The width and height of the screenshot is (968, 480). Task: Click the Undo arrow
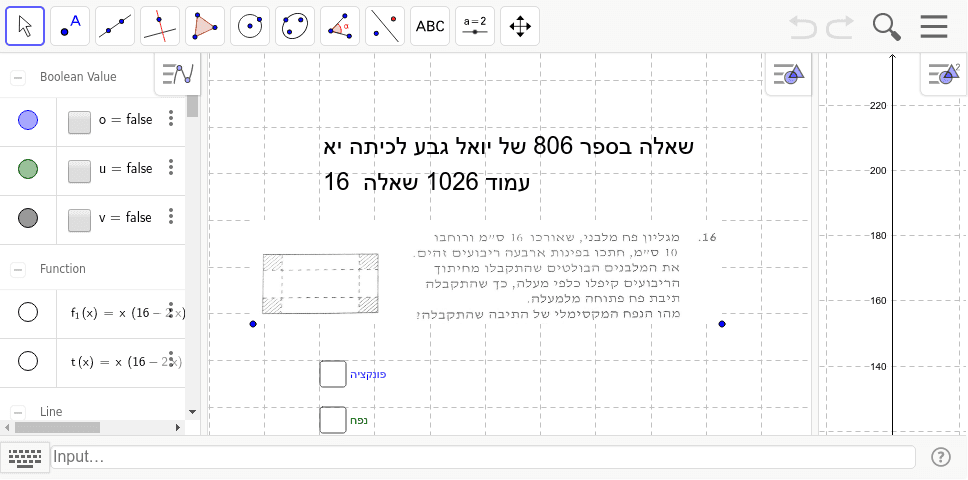803,27
